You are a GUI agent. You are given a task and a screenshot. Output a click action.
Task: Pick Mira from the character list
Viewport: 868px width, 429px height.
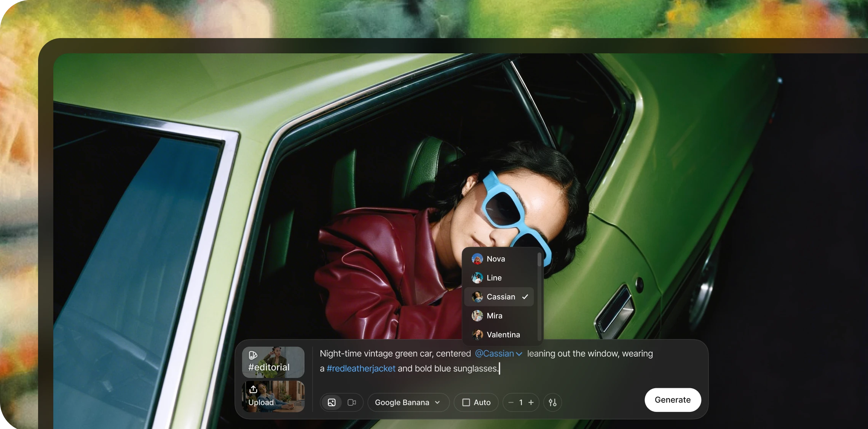(x=494, y=316)
